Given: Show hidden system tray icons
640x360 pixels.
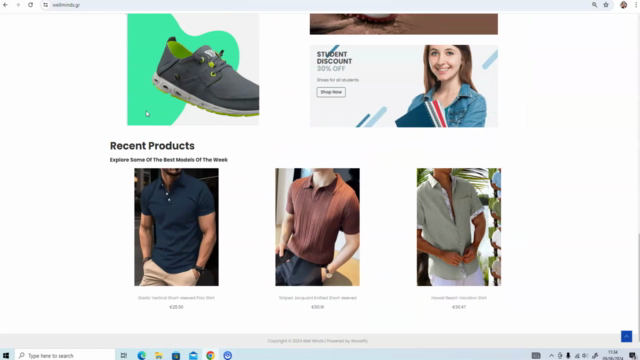Looking at the screenshot, I should (x=551, y=356).
